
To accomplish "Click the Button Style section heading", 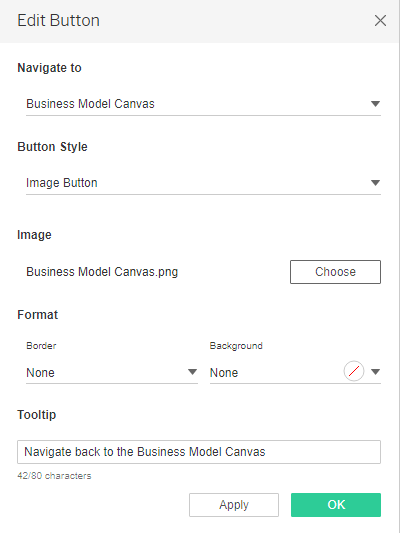I will 52,147.
